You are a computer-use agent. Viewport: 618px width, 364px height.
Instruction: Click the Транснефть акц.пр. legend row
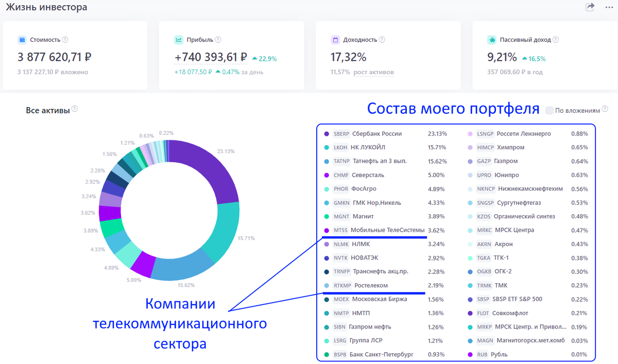pos(385,271)
